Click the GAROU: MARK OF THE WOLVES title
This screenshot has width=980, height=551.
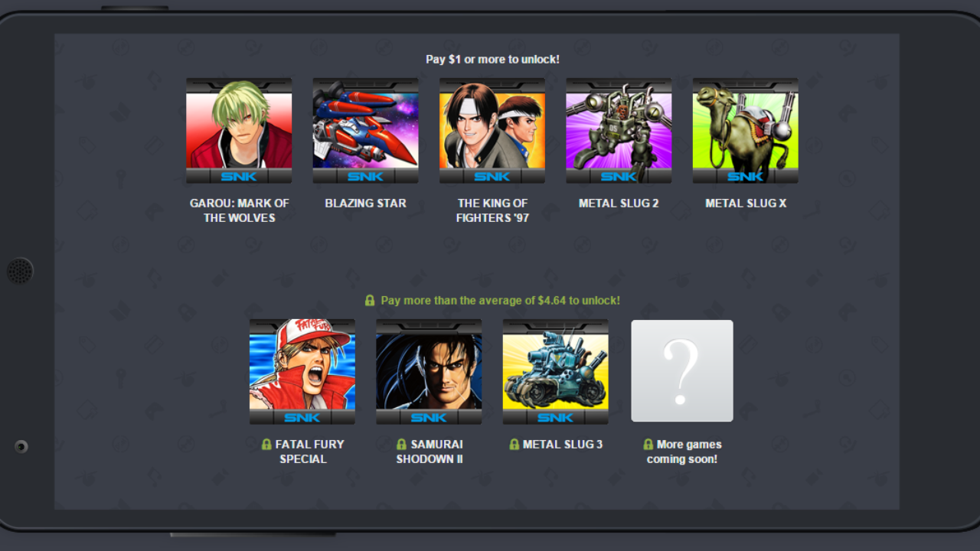pyautogui.click(x=240, y=210)
